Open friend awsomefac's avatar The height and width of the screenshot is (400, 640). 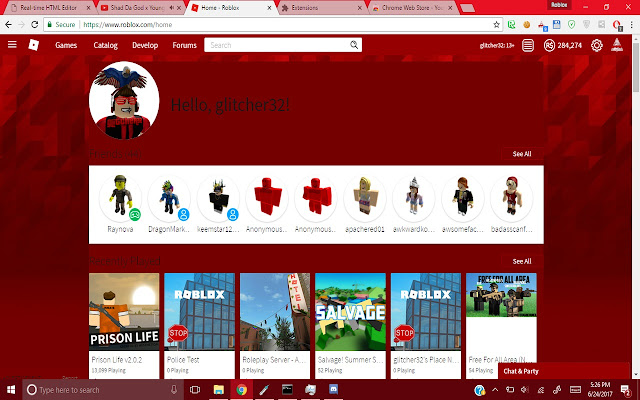462,198
